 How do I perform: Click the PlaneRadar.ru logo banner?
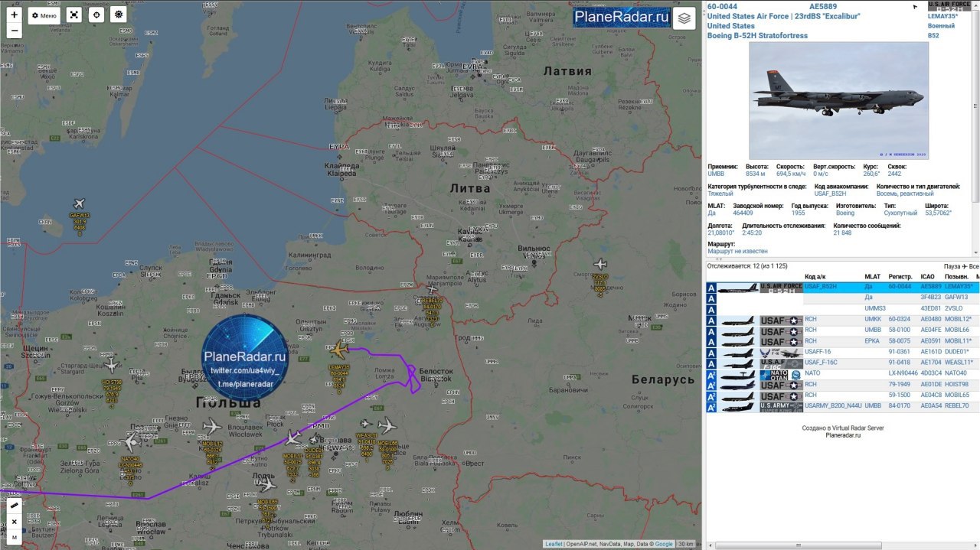click(622, 17)
